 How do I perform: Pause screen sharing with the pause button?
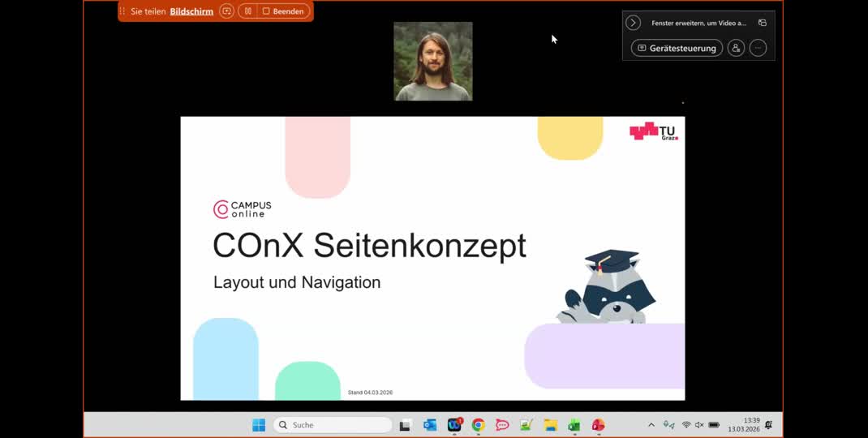[247, 11]
